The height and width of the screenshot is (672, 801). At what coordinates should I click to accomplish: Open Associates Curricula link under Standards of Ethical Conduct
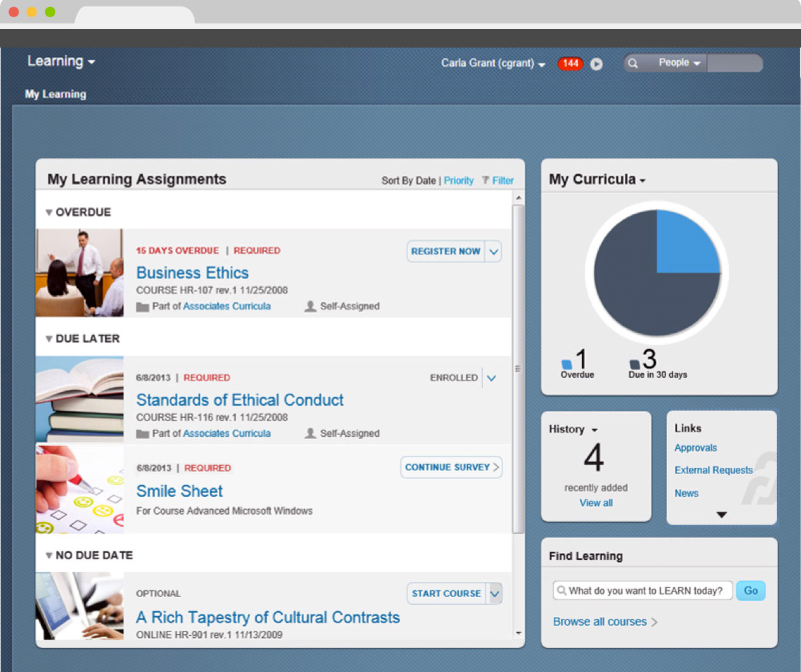click(x=227, y=434)
